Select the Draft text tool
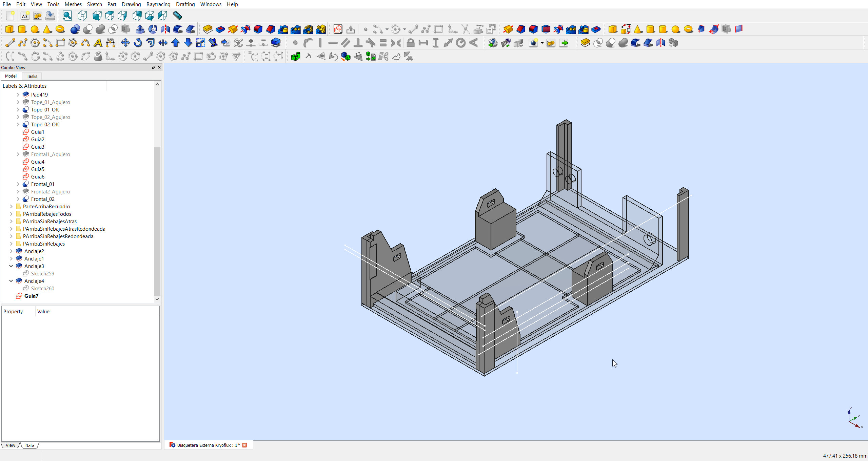 pos(98,43)
